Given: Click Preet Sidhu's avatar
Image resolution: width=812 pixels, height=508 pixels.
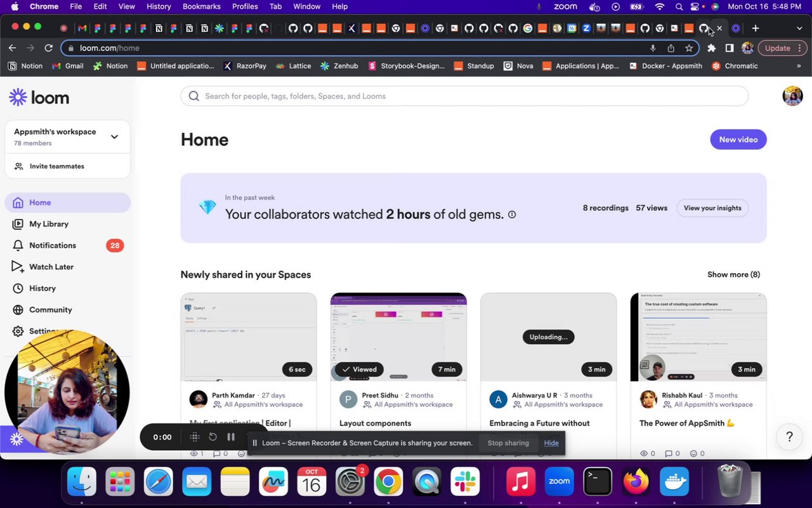Looking at the screenshot, I should (x=348, y=399).
